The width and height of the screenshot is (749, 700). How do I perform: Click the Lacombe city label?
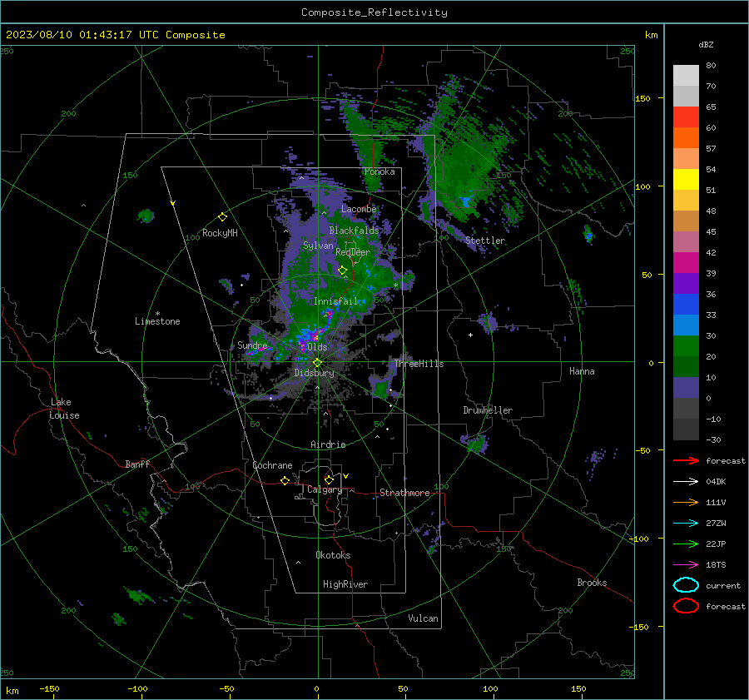click(x=359, y=209)
